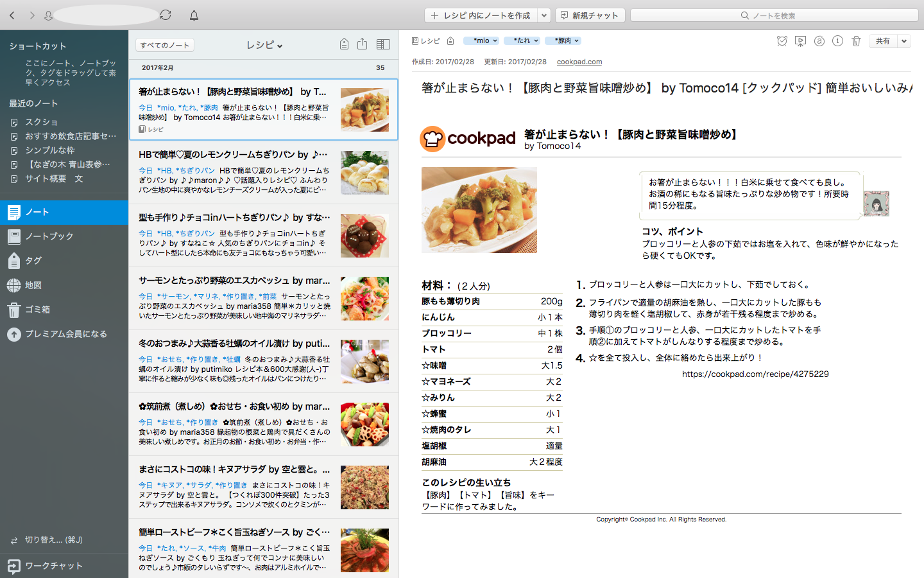The image size is (924, 578).
Task: Click the share icon in note list header
Action: (362, 44)
